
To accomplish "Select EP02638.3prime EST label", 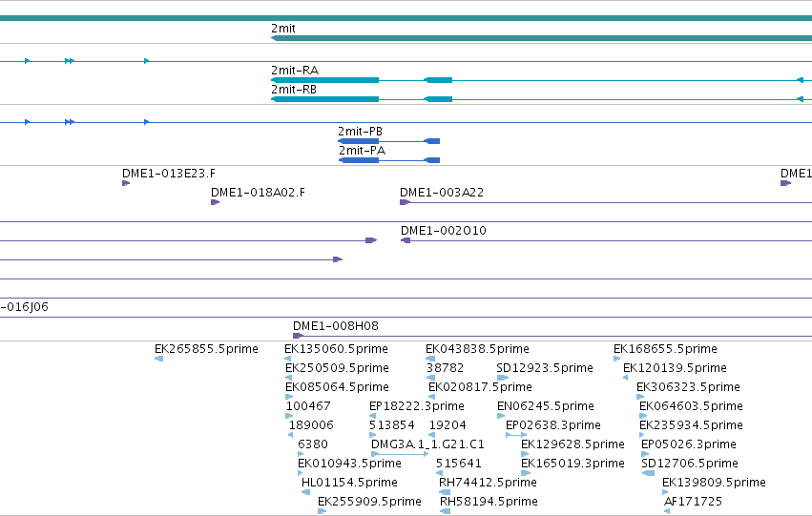I will click(x=553, y=425).
